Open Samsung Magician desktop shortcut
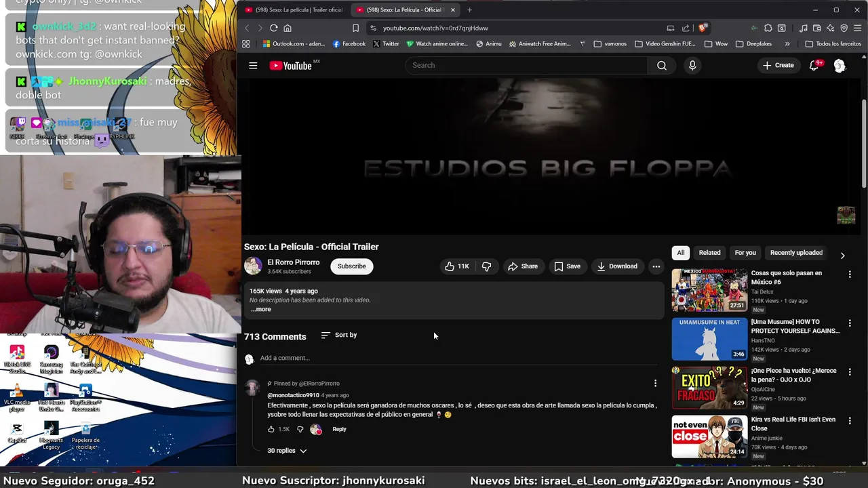This screenshot has width=868, height=488. (x=51, y=359)
